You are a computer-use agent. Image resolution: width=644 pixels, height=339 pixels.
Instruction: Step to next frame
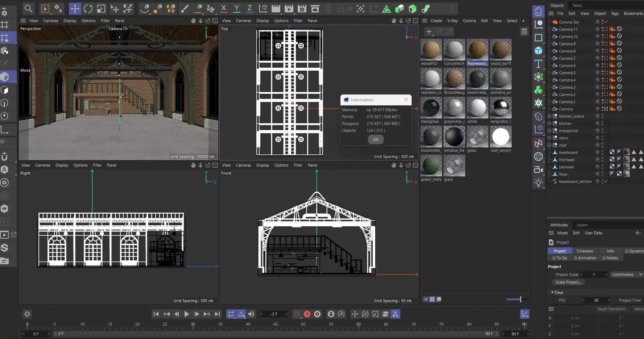[x=197, y=314]
